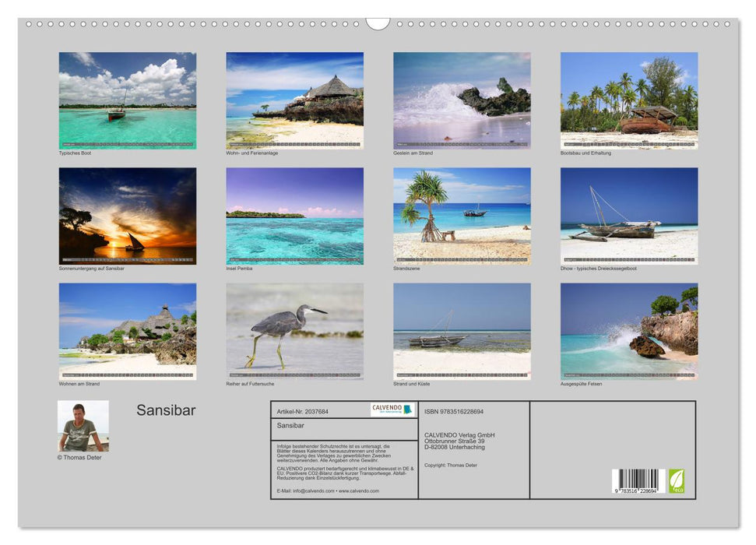Select the Wohn- und Ferienanlage caption
This screenshot has height=545, width=756.
click(252, 153)
